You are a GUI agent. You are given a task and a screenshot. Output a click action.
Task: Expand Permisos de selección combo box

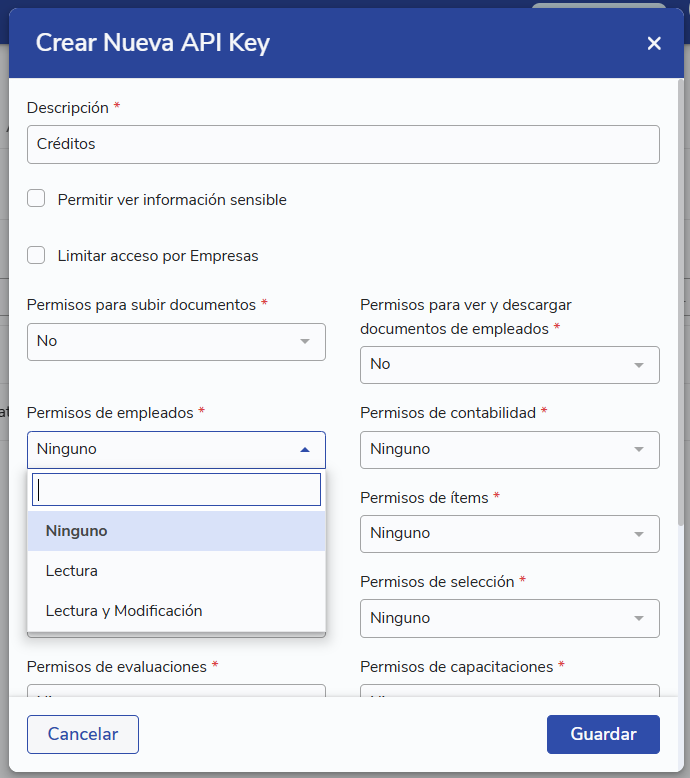[509, 618]
